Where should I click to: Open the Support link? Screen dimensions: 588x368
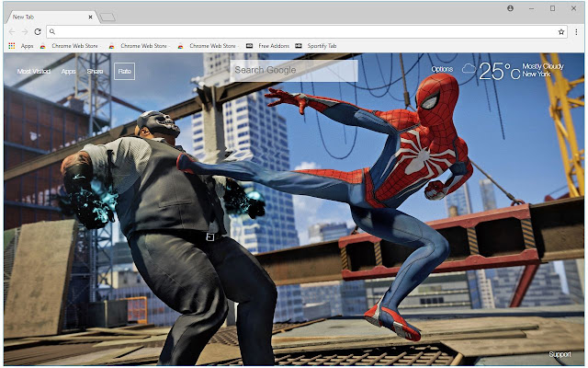click(560, 354)
